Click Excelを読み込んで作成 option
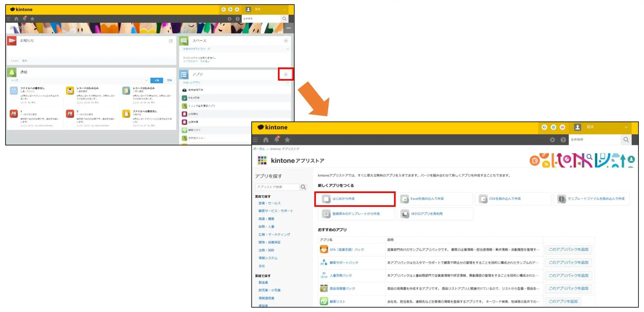This screenshot has height=312, width=644. pyautogui.click(x=427, y=199)
